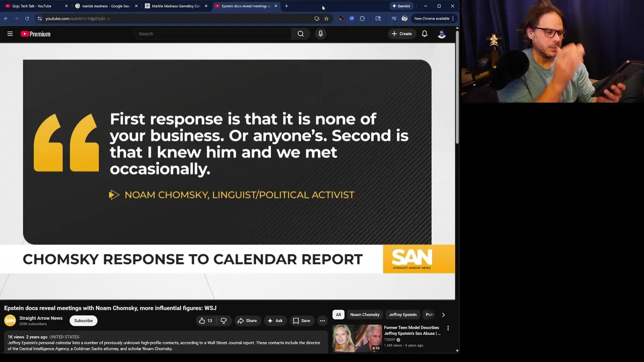Open the media controls icon in Chrome toolbar
Viewport: 644px width, 362px height.
pos(394,19)
